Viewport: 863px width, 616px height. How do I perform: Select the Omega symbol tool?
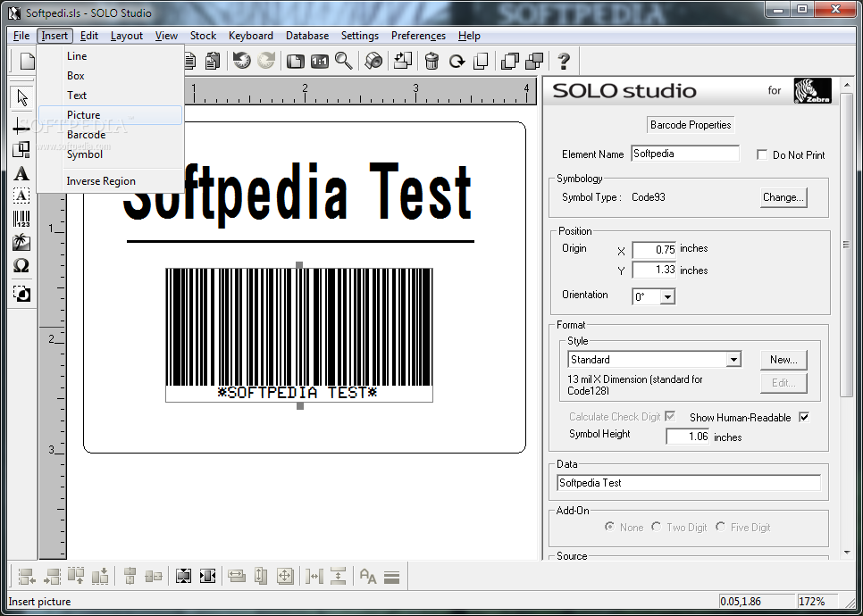click(21, 266)
